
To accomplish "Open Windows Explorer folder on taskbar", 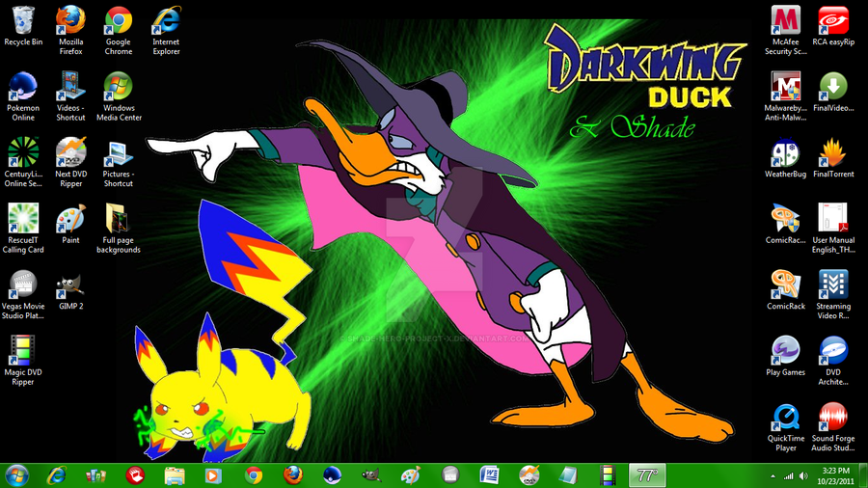I will click(x=175, y=475).
